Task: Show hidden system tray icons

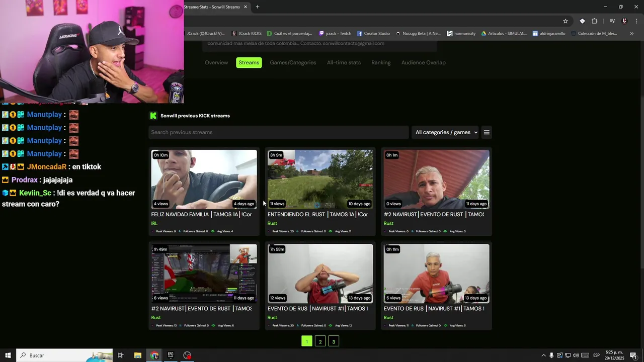Action: [543, 355]
